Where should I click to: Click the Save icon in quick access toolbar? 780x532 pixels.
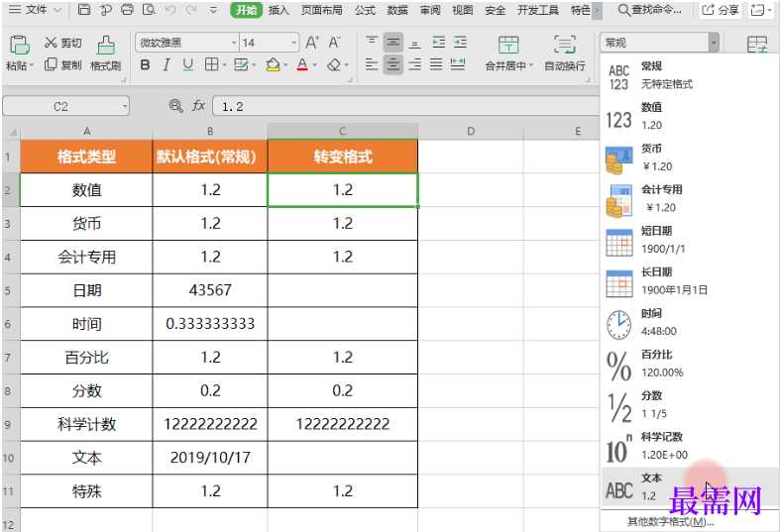point(84,10)
